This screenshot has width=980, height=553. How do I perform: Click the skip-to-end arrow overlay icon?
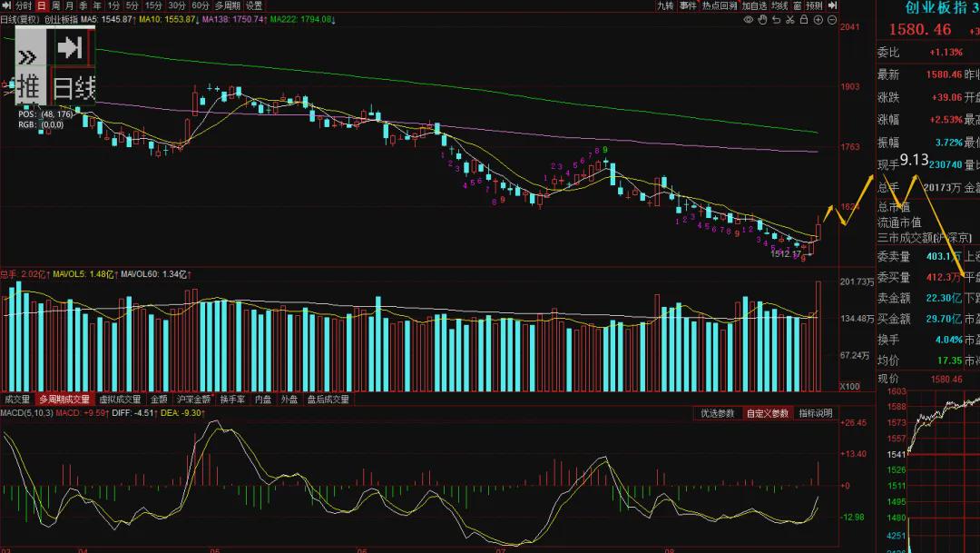pos(69,47)
